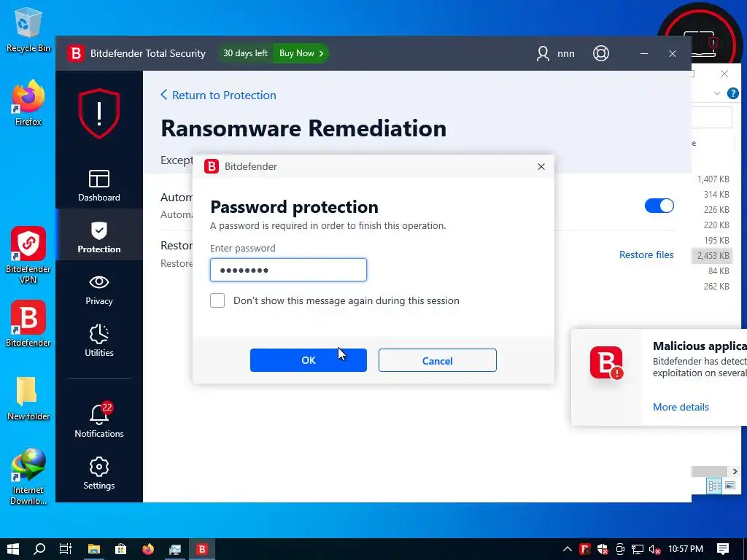Switch to Bitdefender taskbar button
Viewport: 747px width, 560px height.
click(x=202, y=549)
